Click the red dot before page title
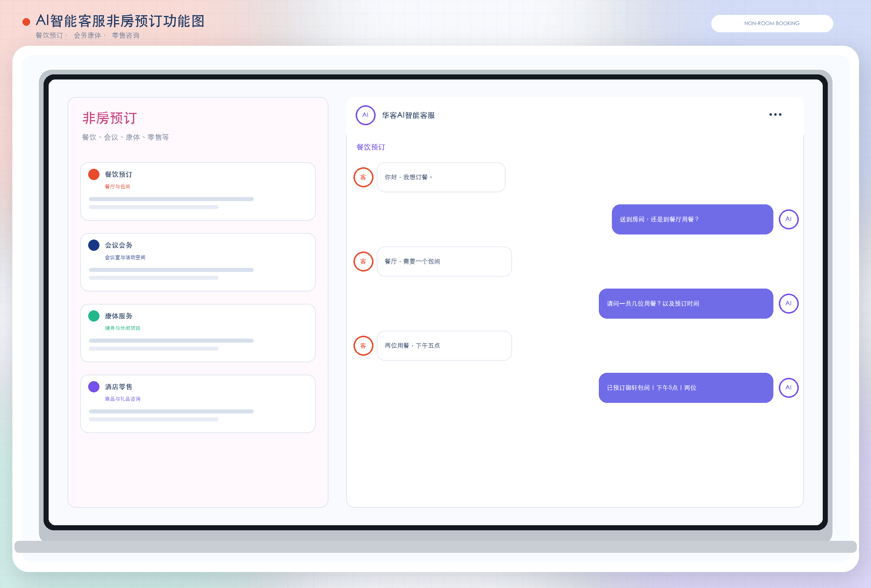 pyautogui.click(x=26, y=22)
